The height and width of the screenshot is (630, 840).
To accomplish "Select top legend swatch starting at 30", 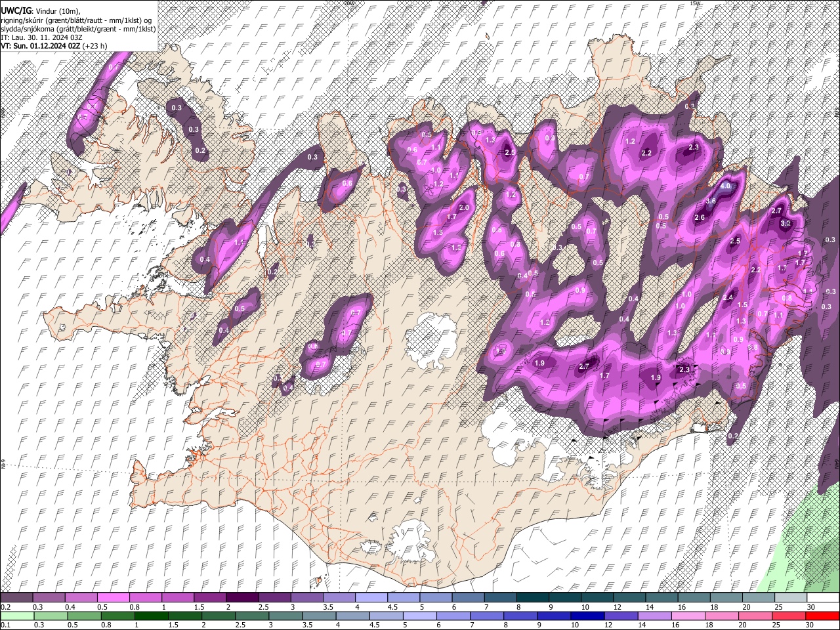I will [823, 597].
